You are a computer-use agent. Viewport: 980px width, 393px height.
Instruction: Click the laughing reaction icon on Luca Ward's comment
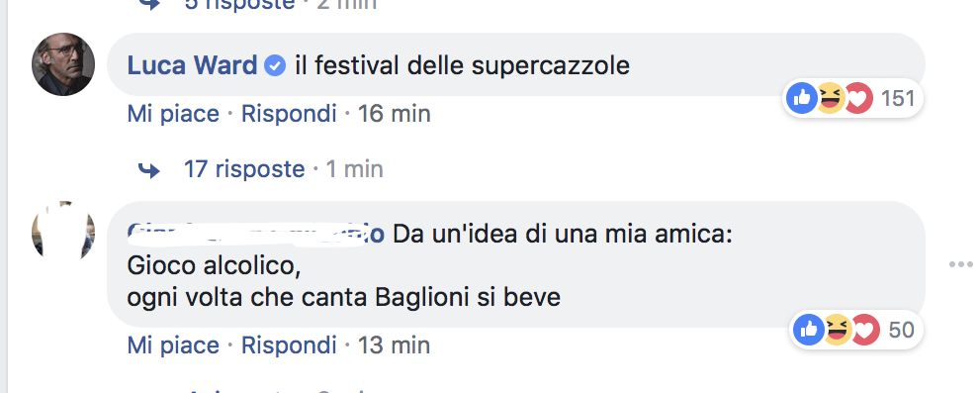point(830,98)
